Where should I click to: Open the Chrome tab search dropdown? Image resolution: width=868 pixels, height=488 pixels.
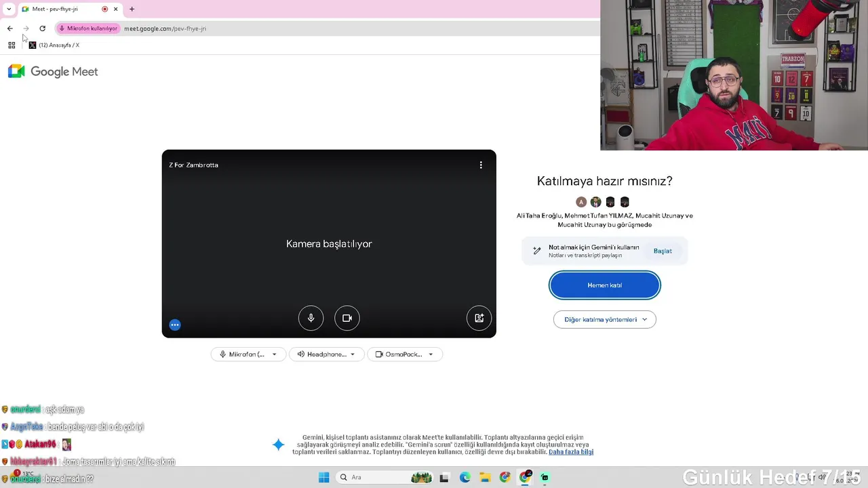click(9, 9)
